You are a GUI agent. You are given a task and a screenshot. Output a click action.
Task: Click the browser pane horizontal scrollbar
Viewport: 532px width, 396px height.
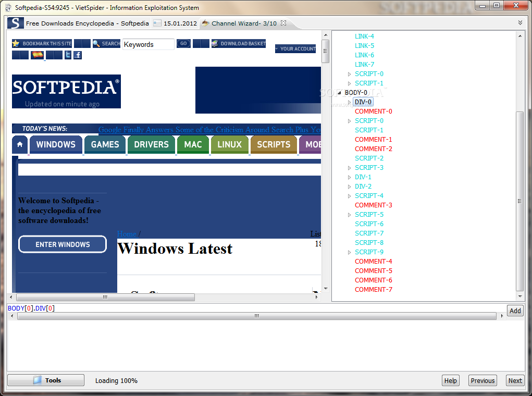(x=106, y=297)
